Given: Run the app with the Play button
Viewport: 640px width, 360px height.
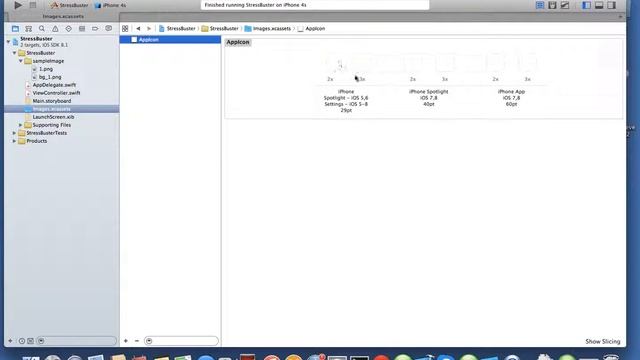Looking at the screenshot, I should point(18,5).
